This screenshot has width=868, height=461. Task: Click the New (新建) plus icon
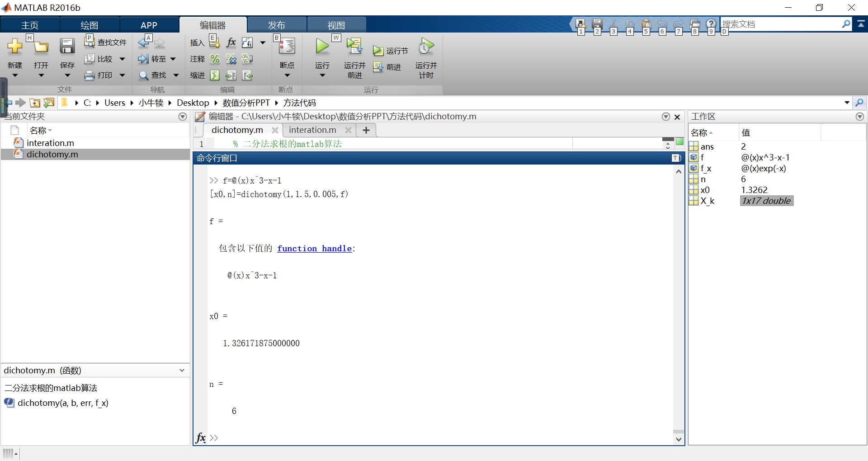click(15, 46)
